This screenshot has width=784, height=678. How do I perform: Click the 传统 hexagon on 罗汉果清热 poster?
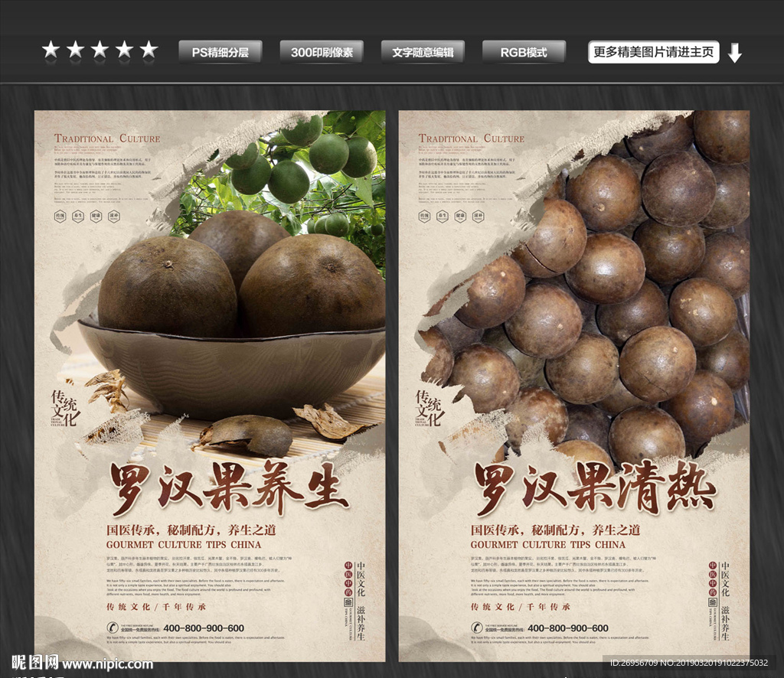tap(424, 217)
